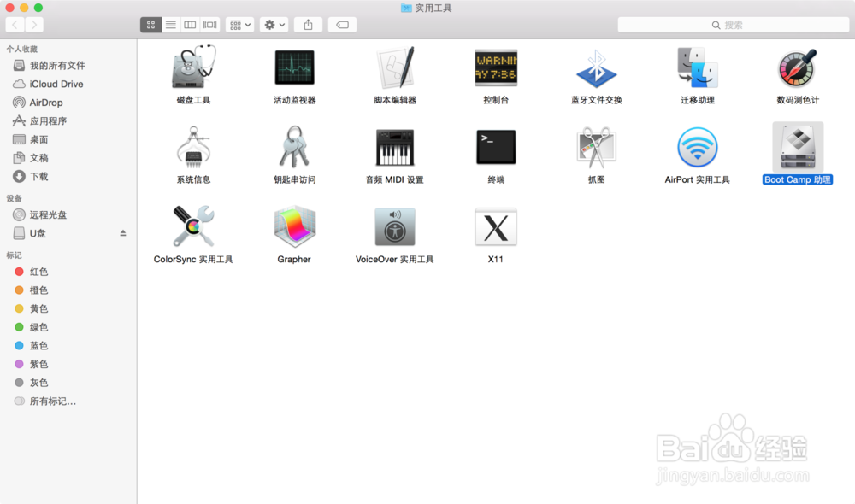Open ColorSync 实用工具
This screenshot has width=855, height=504.
pyautogui.click(x=193, y=226)
